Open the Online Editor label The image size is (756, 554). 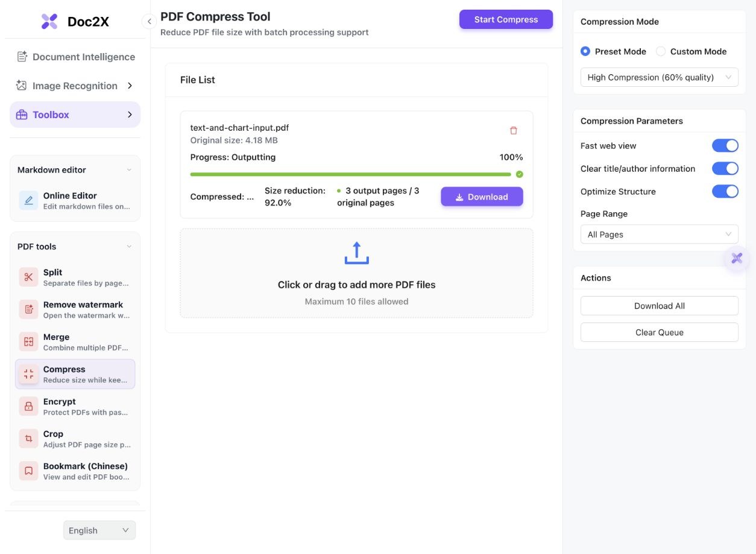point(70,195)
